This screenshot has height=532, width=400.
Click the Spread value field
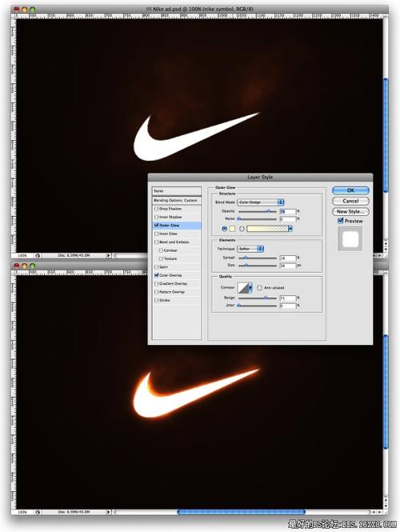(288, 258)
